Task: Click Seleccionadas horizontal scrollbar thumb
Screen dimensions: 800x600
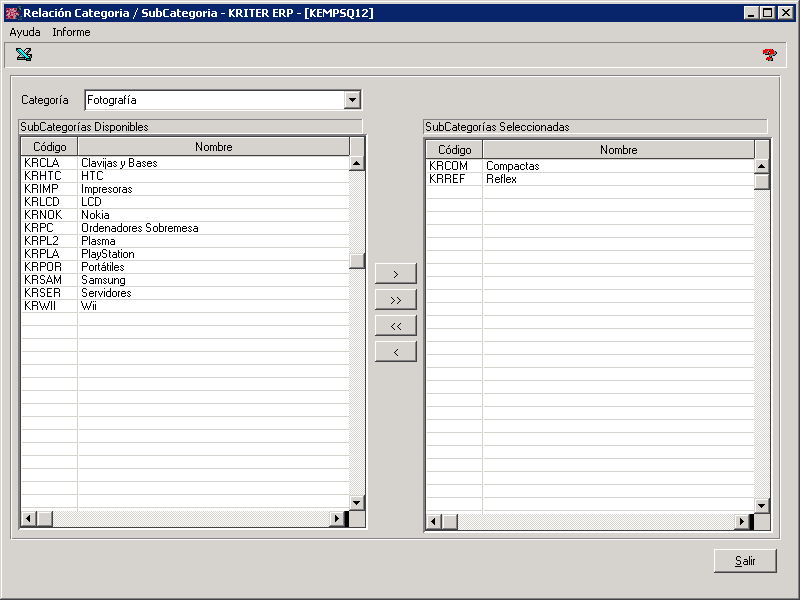Action: coord(449,522)
